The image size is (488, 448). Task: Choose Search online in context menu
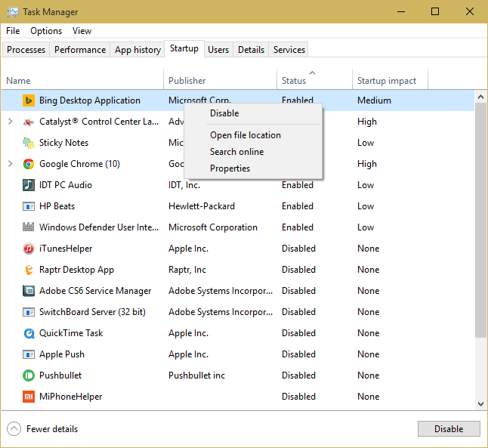237,152
